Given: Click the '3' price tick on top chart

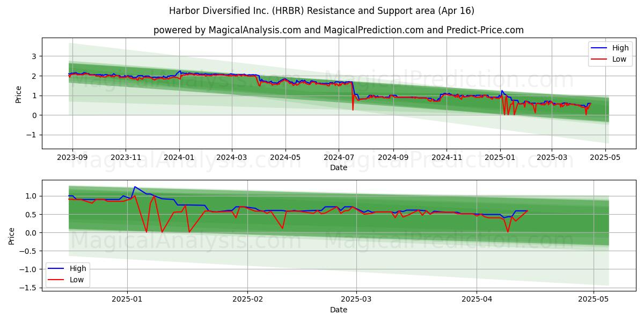Looking at the screenshot, I should (x=33, y=56).
